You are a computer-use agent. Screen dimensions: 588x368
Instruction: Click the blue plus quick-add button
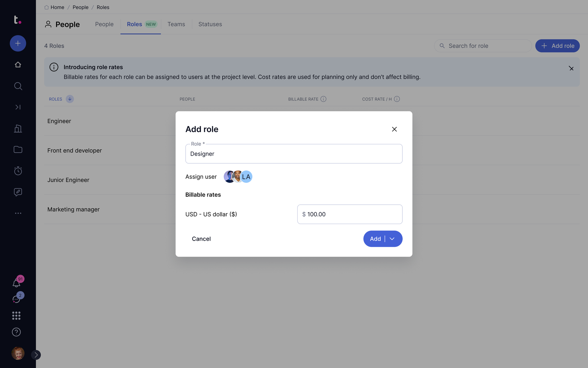pos(18,43)
